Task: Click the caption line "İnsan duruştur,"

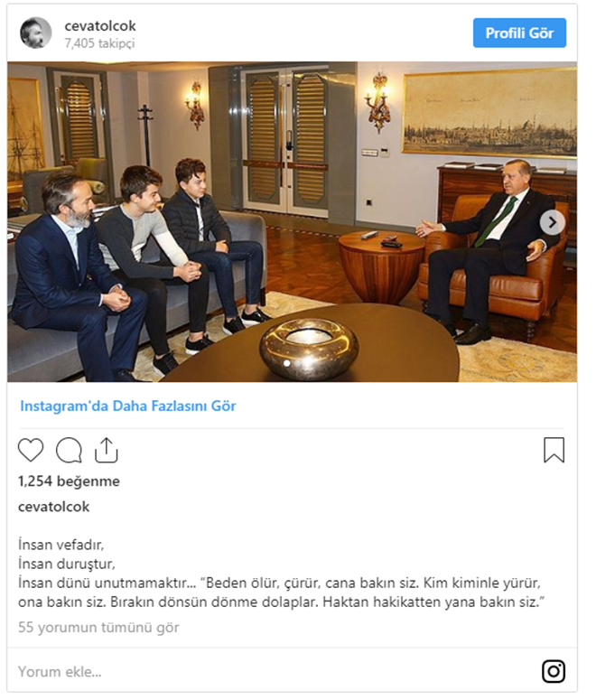Action: tap(67, 564)
